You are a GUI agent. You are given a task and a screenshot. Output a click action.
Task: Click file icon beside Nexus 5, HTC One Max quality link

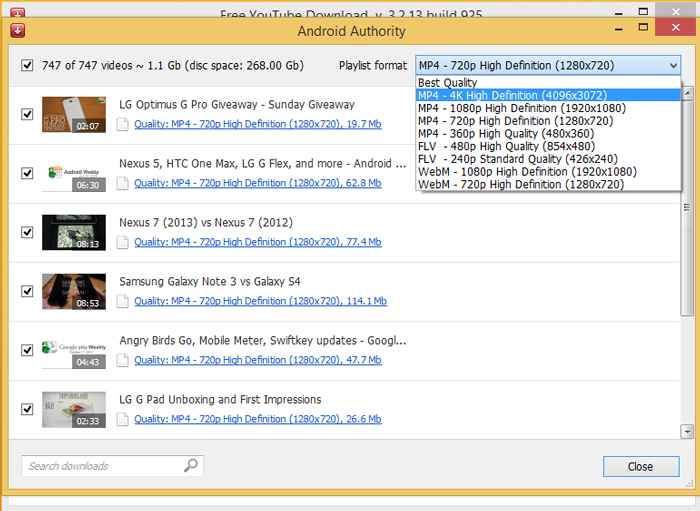click(123, 183)
